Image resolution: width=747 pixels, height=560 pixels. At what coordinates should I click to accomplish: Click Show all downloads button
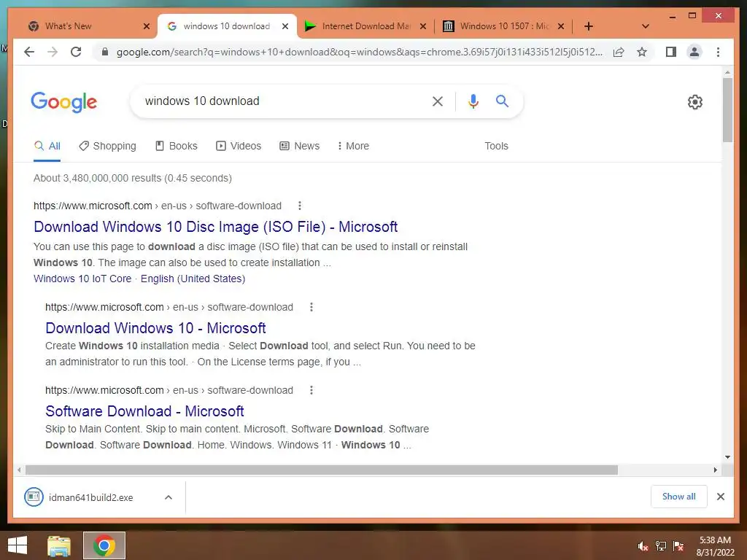[x=679, y=497]
